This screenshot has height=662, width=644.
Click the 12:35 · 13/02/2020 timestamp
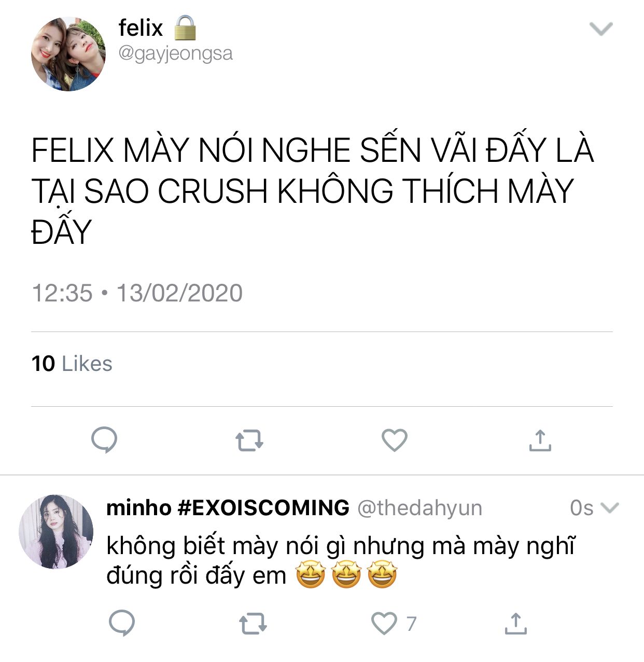tap(137, 293)
